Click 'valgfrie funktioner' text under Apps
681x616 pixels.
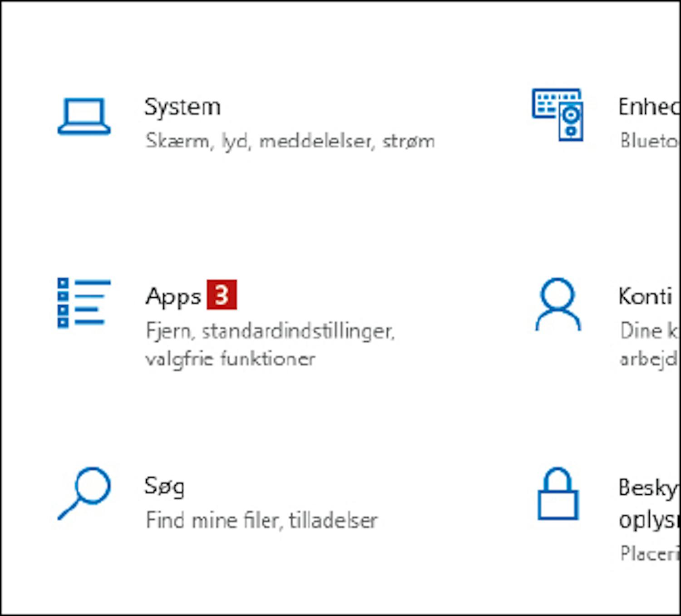pos(230,359)
